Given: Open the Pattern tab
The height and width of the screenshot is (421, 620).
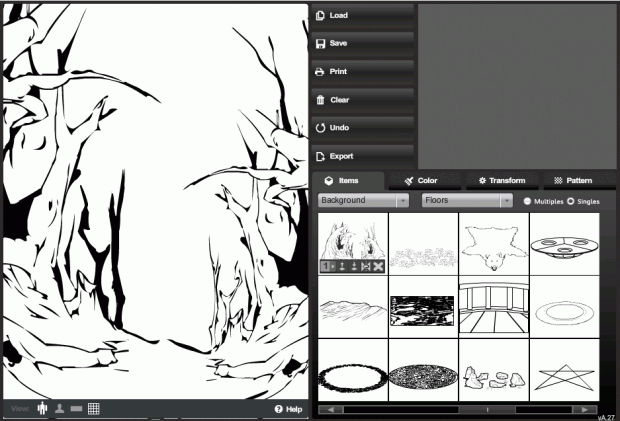Looking at the screenshot, I should click(x=579, y=181).
